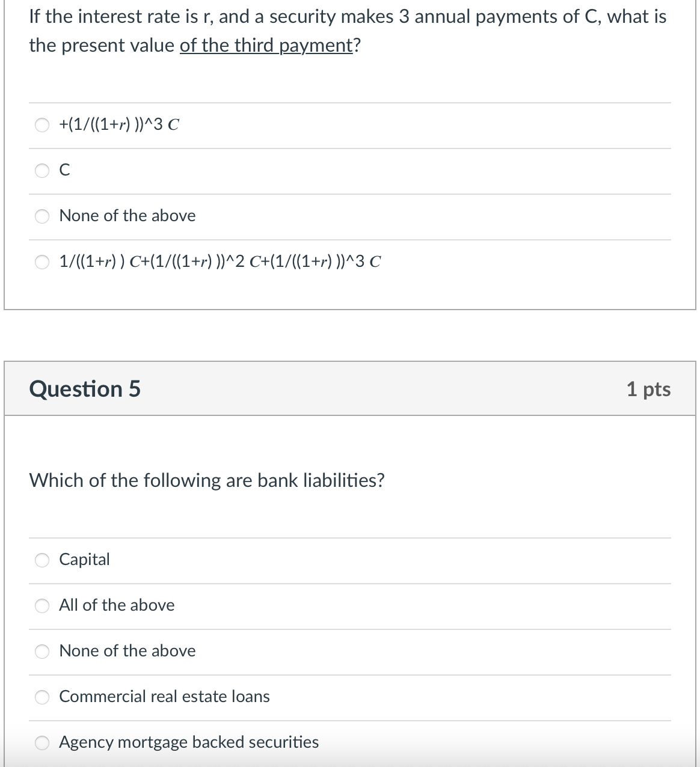
Task: Click the text "All of the above"
Action: [116, 606]
